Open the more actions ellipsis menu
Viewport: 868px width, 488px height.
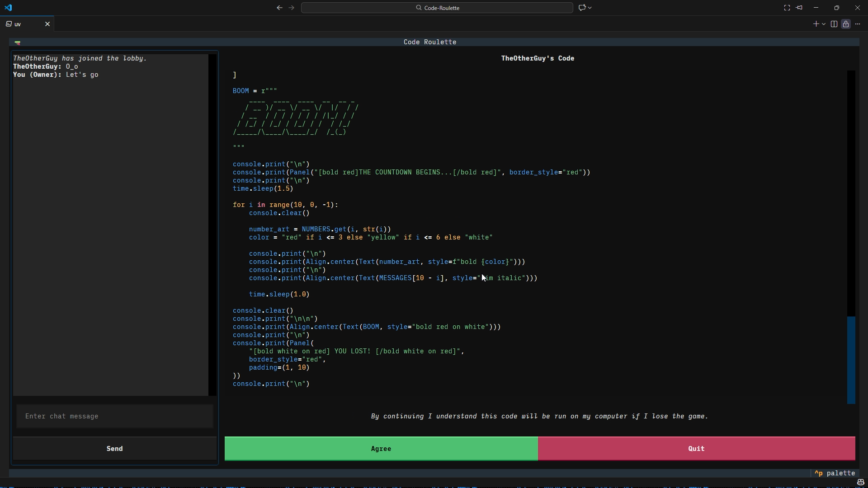tap(858, 24)
